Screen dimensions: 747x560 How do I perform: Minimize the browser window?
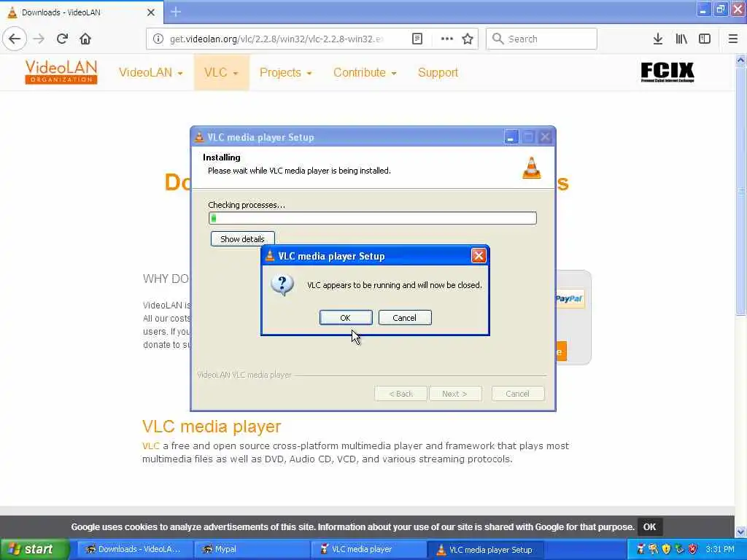click(x=703, y=9)
